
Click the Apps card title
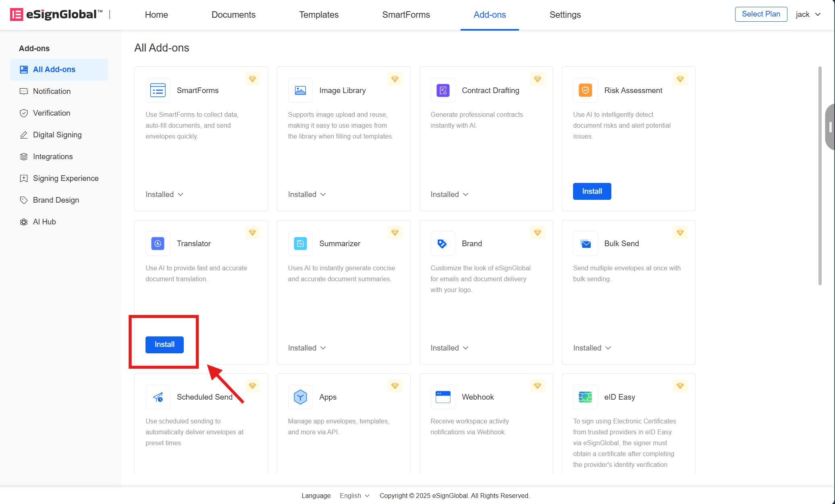[328, 397]
